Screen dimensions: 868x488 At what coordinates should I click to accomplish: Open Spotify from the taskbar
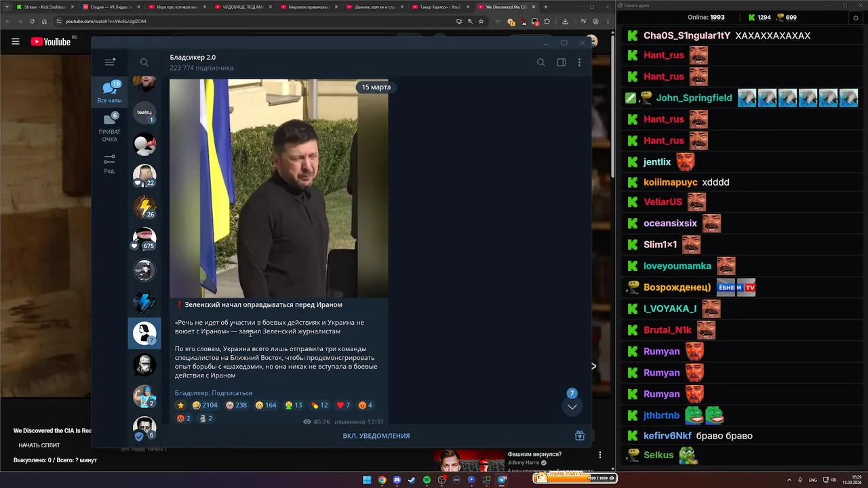click(x=427, y=480)
